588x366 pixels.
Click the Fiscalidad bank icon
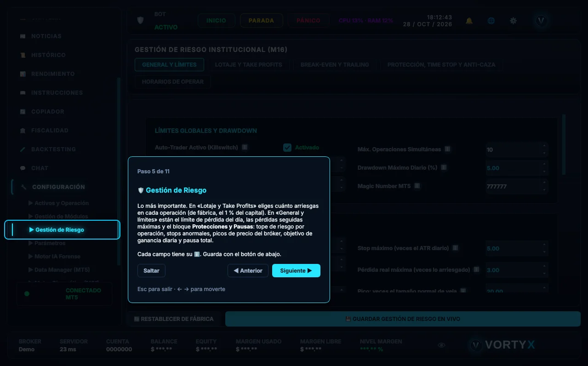click(x=23, y=131)
